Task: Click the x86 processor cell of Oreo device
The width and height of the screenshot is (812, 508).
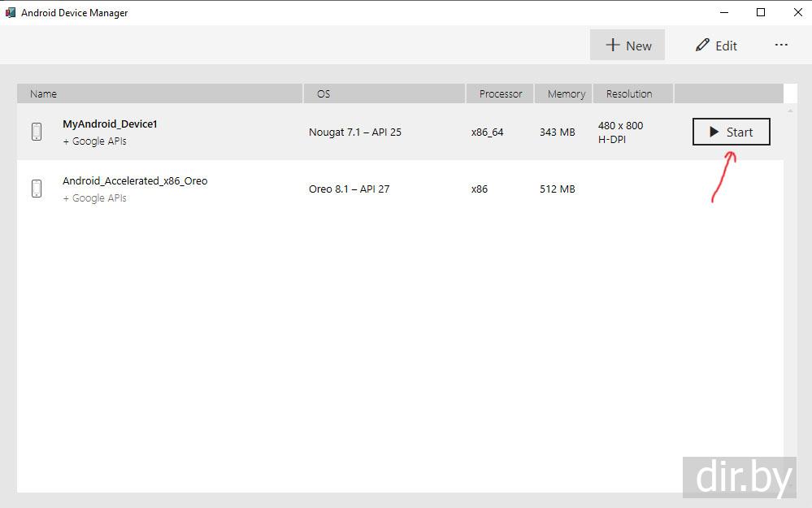Action: [x=480, y=189]
